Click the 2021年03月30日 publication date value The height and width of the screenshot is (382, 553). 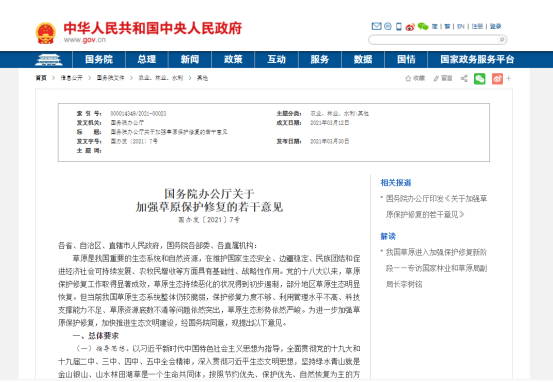[329, 141]
